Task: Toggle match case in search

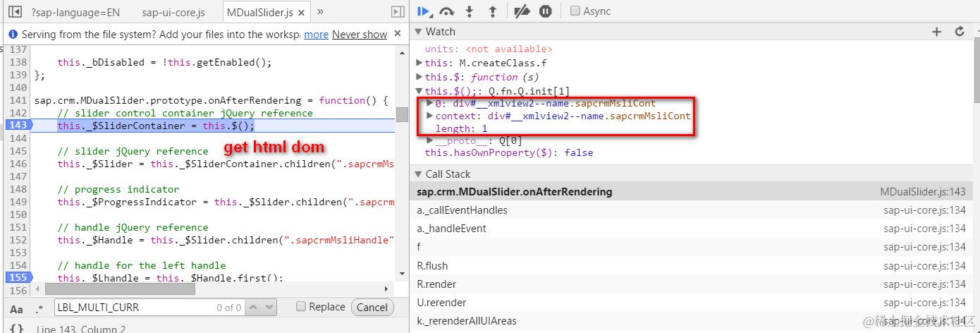Action: 16,308
